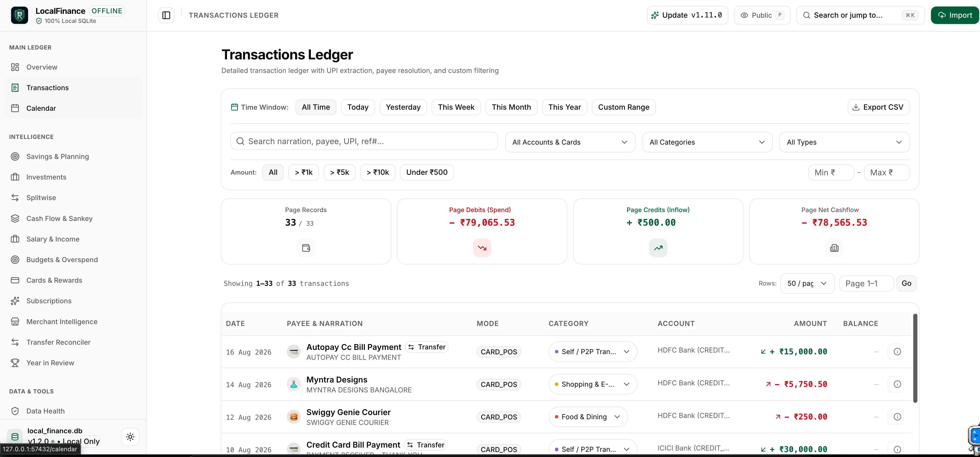This screenshot has height=457, width=980.
Task: Toggle light/dark theme sun icon
Action: pos(130,436)
